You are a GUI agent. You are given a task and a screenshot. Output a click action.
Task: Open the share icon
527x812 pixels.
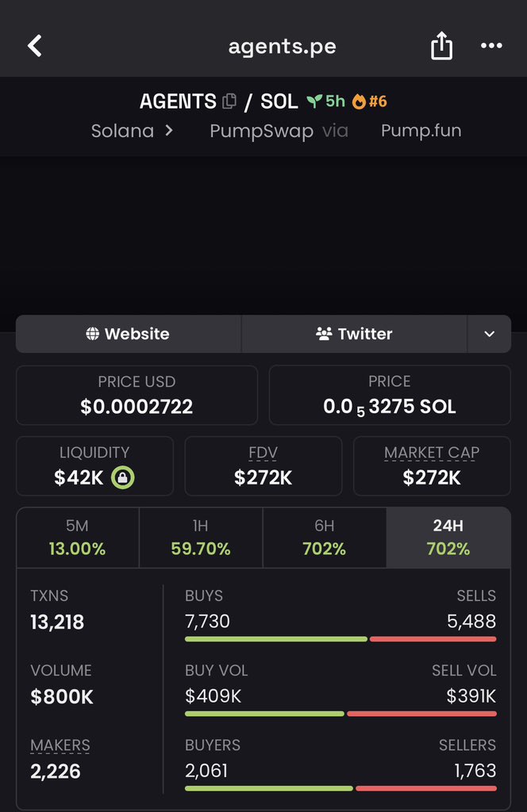point(441,46)
